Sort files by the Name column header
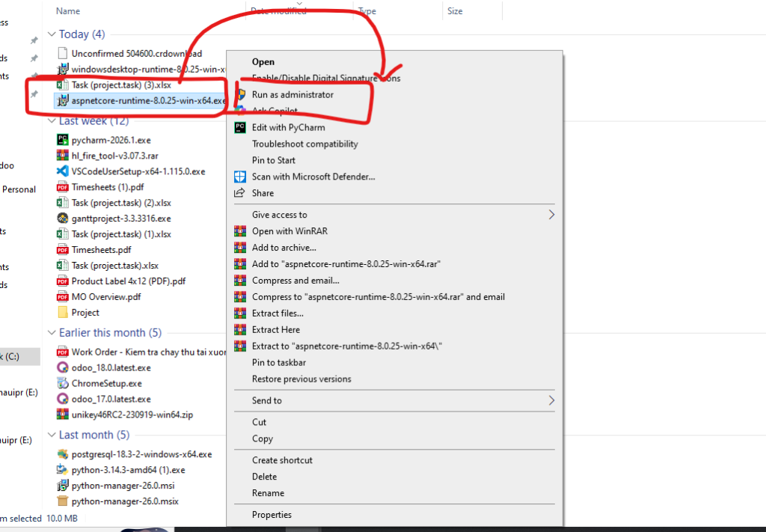The height and width of the screenshot is (532, 766). point(68,11)
